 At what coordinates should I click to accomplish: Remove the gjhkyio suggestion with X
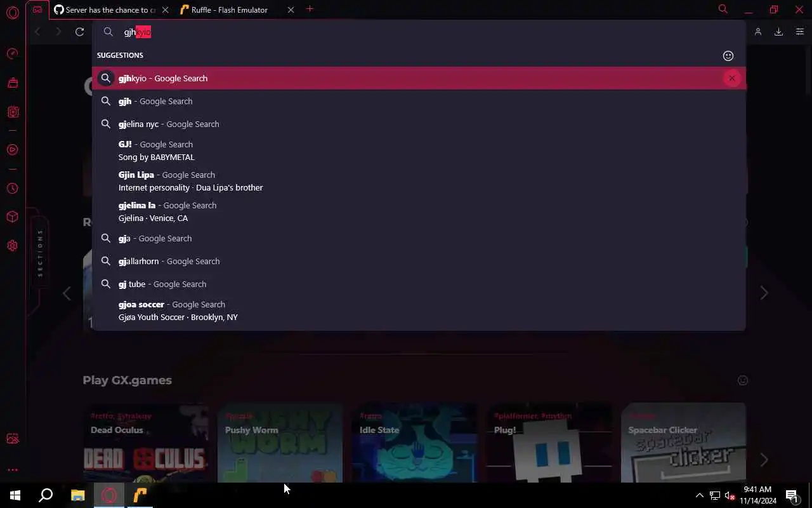point(731,78)
